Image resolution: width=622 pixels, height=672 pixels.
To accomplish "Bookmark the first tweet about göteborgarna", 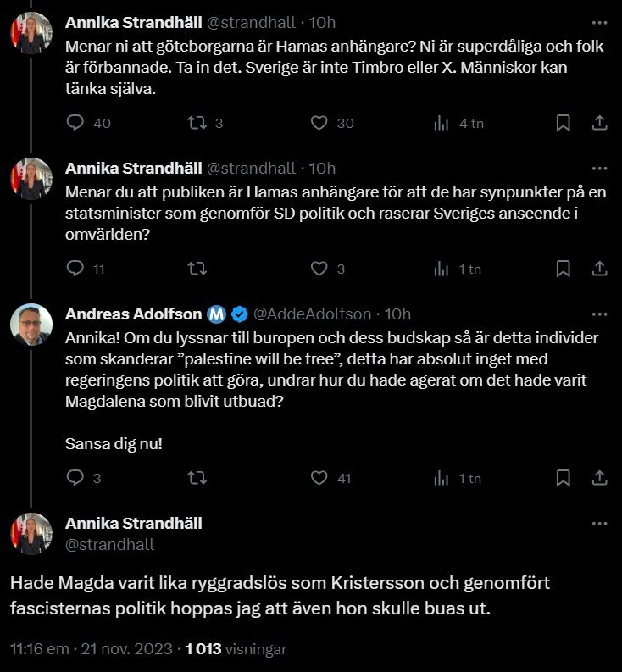I will 563,123.
